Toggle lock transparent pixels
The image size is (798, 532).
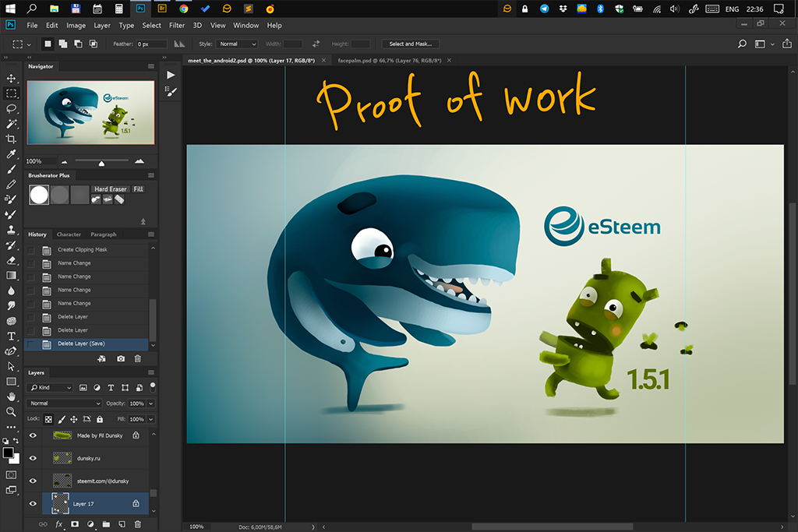pyautogui.click(x=48, y=420)
